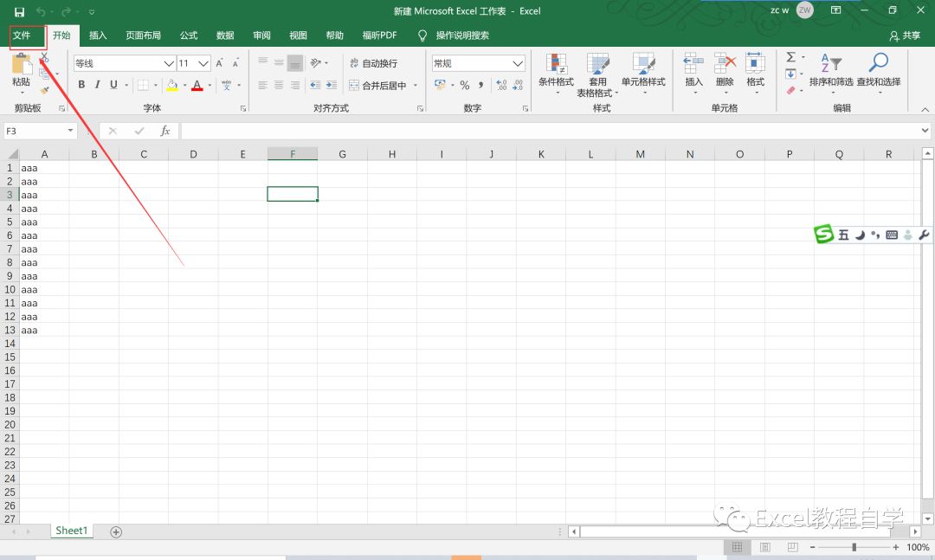
Task: Toggle Wrap Text (自动换行)
Action: pyautogui.click(x=373, y=63)
